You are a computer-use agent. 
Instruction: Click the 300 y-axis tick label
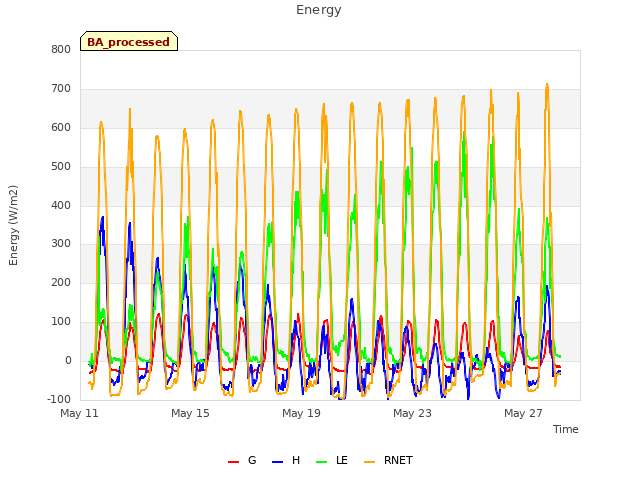(x=61, y=244)
